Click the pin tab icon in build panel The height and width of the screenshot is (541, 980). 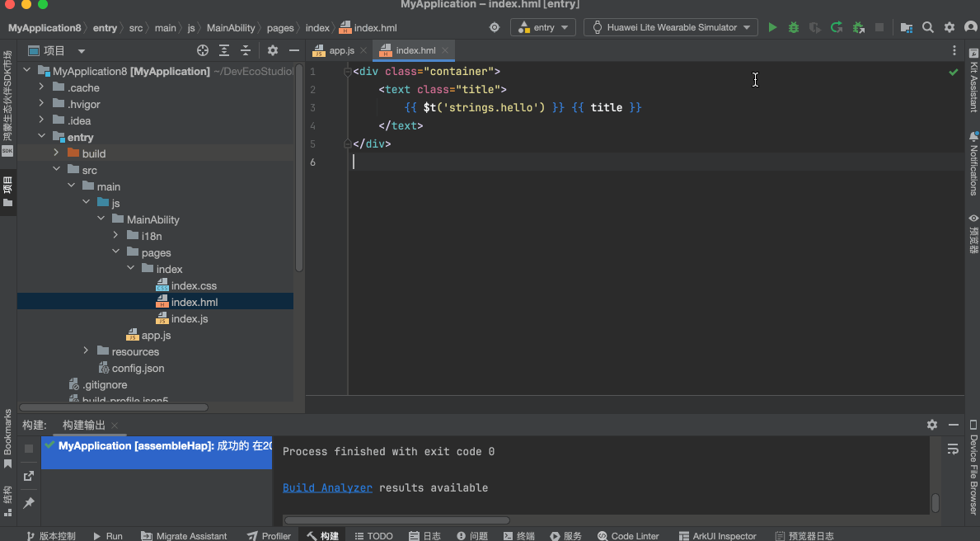(x=29, y=502)
